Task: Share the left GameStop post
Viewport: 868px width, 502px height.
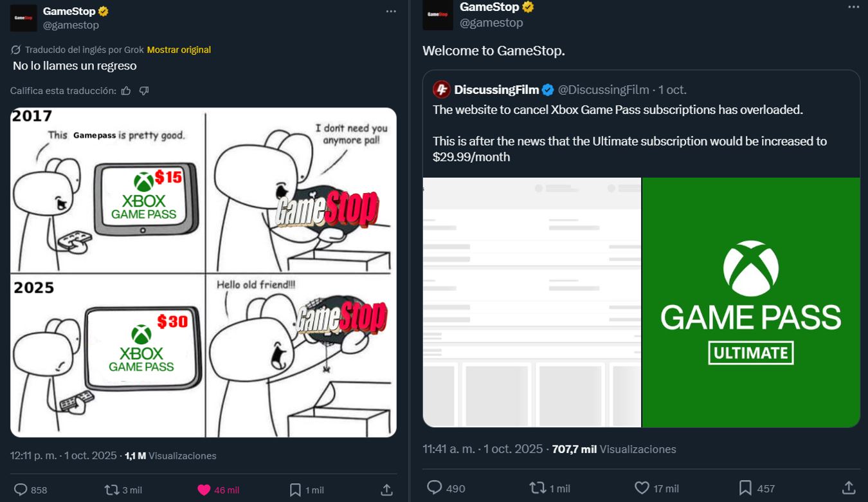Action: (x=386, y=490)
